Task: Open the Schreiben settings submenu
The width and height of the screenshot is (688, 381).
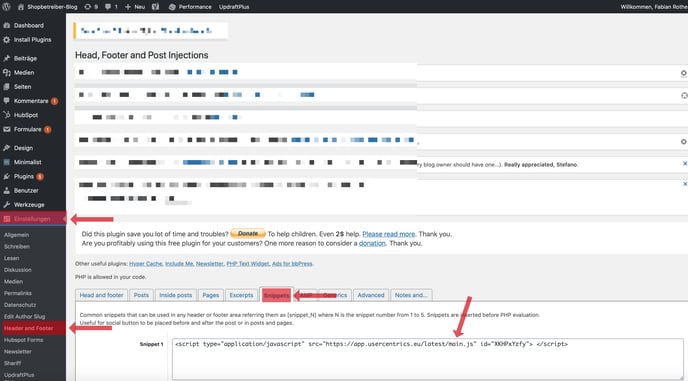Action: (17, 247)
